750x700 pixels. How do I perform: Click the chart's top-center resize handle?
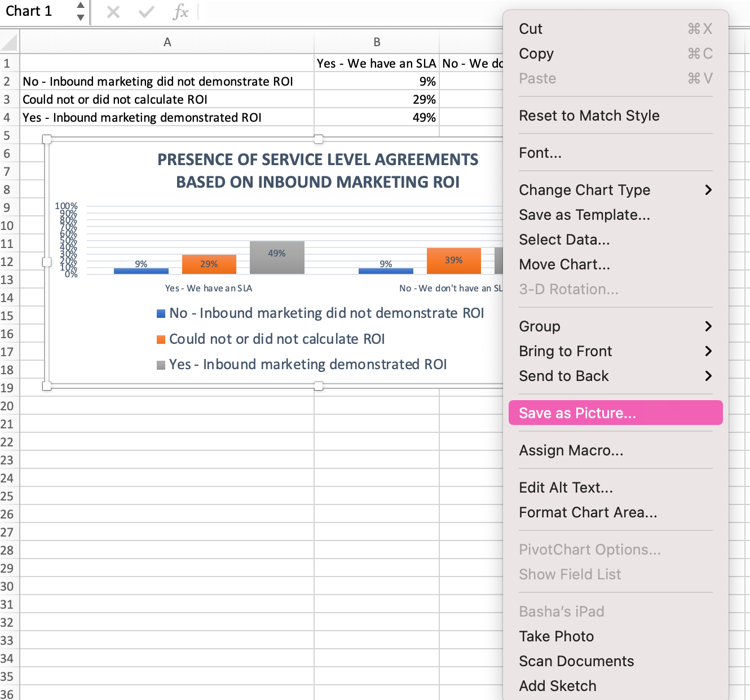pos(319,139)
